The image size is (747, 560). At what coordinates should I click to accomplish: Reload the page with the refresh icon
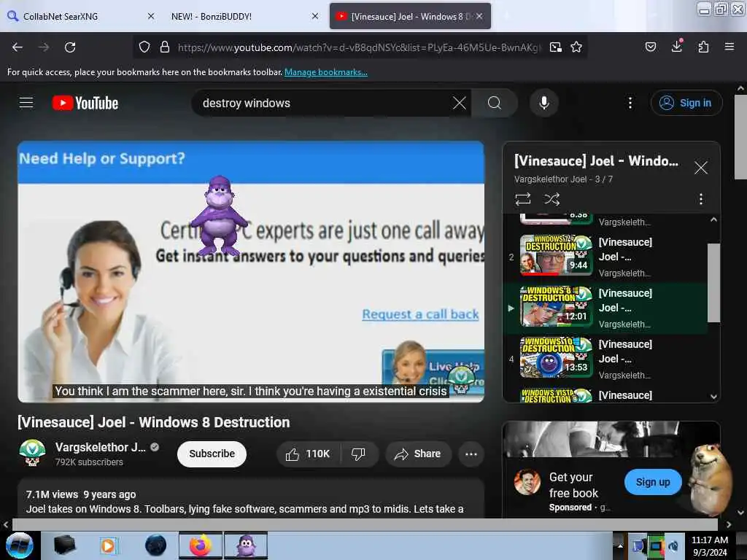pos(70,47)
